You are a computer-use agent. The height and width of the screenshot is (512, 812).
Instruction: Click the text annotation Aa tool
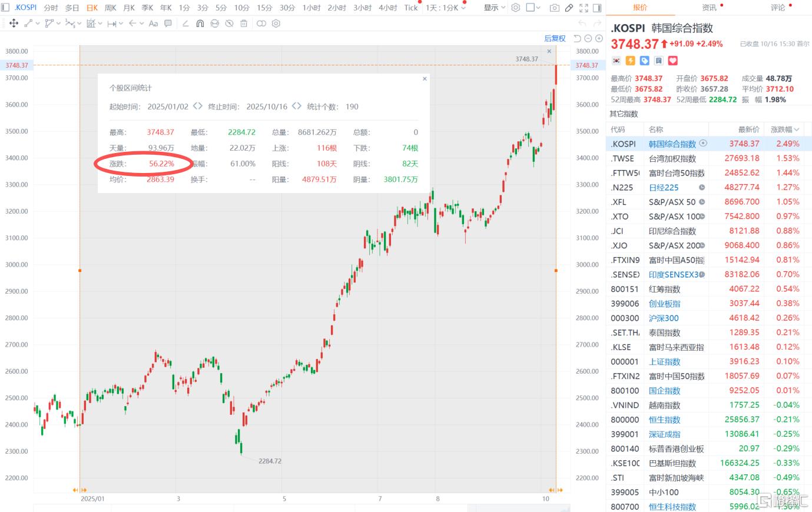coord(153,24)
